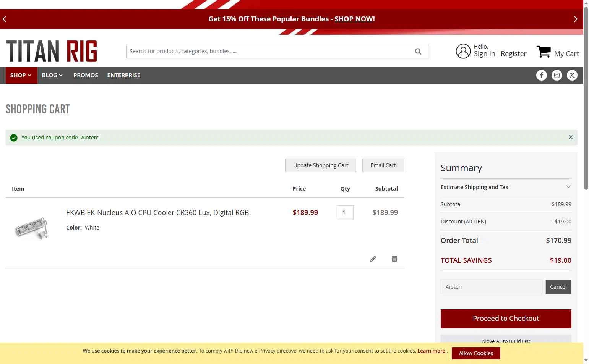The width and height of the screenshot is (589, 364).
Task: Click Update Shopping Cart button
Action: [x=321, y=165]
